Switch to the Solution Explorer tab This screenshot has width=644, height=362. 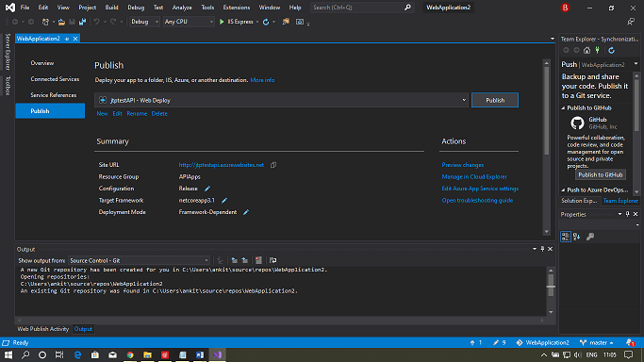[x=579, y=201]
